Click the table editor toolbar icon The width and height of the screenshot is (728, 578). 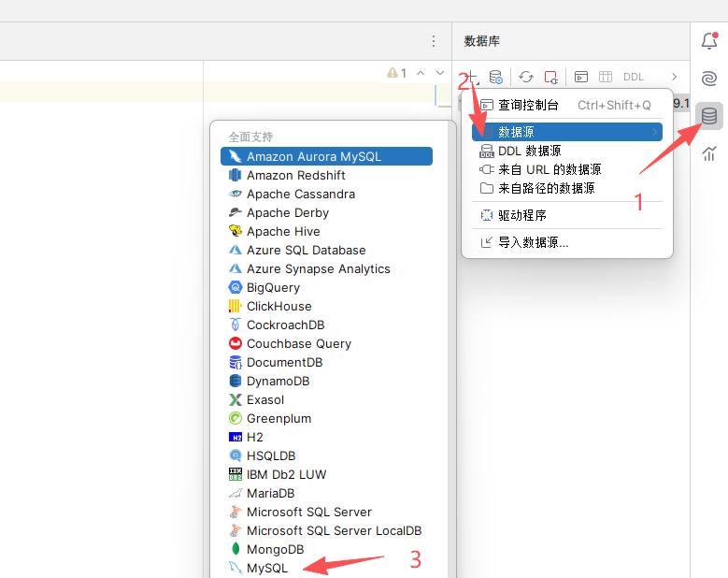click(606, 77)
